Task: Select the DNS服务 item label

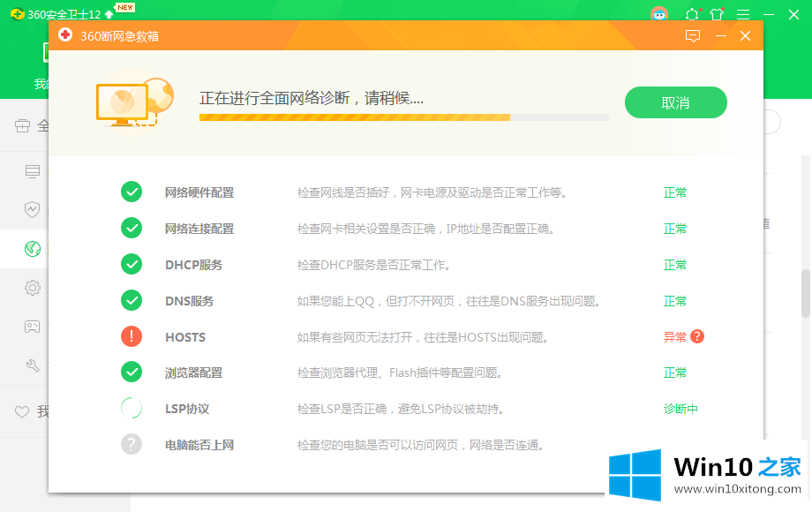Action: 189,301
